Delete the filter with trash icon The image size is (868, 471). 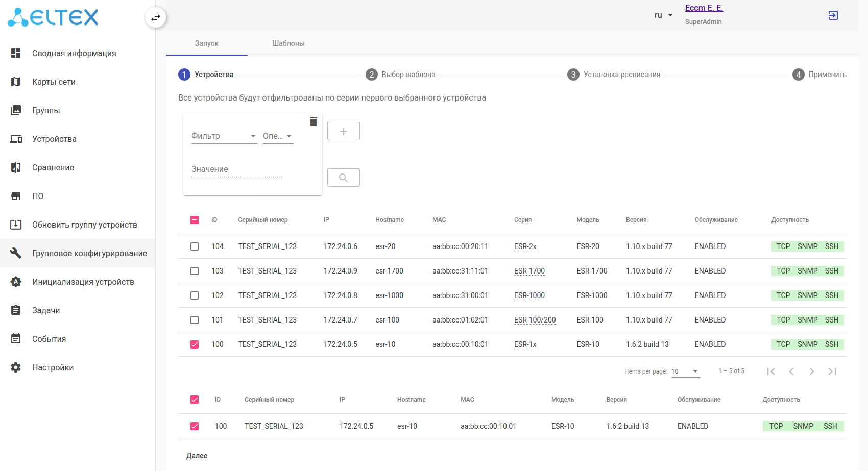point(314,121)
